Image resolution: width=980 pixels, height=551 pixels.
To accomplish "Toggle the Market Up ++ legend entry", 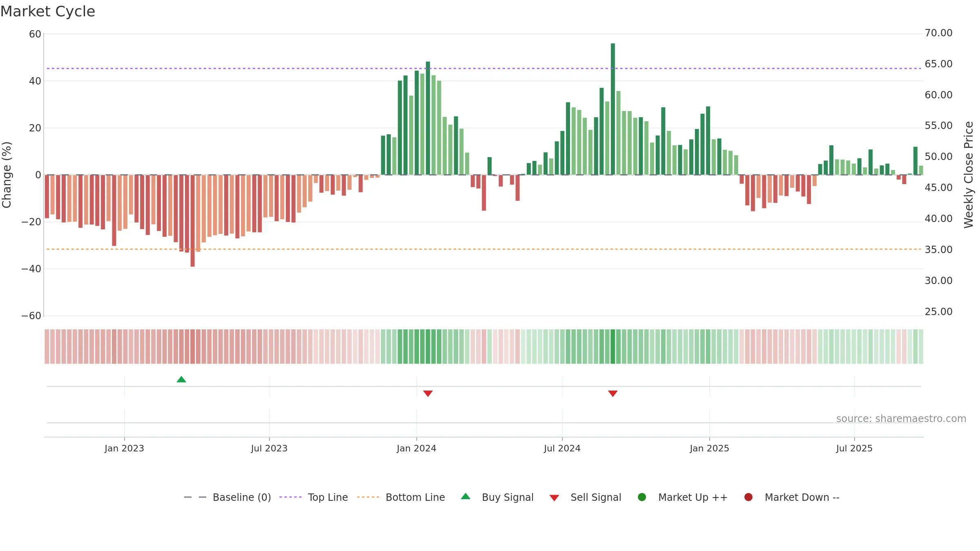I will pos(682,497).
